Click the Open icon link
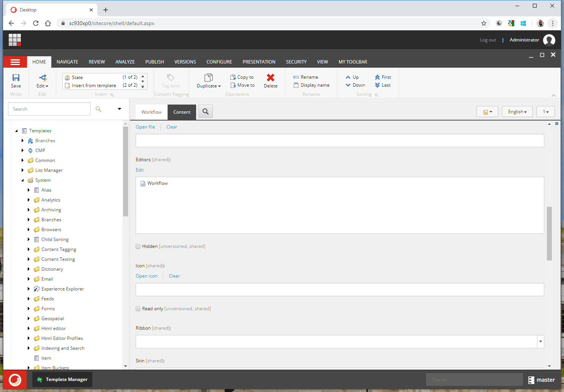564x392 pixels. tap(146, 276)
